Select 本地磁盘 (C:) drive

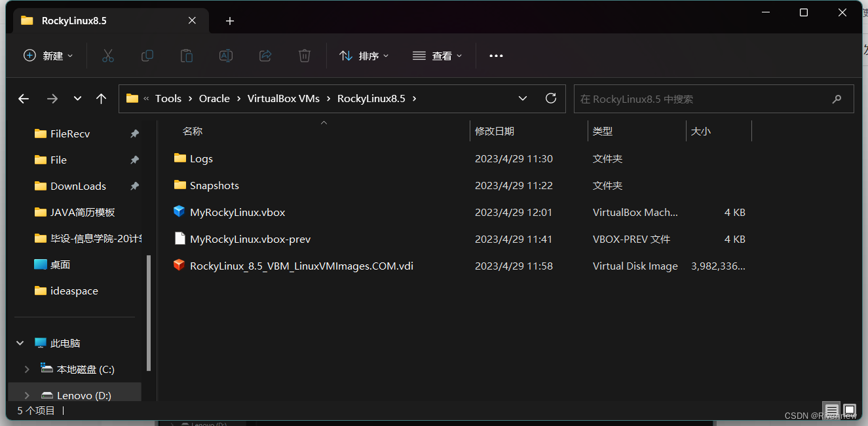86,369
